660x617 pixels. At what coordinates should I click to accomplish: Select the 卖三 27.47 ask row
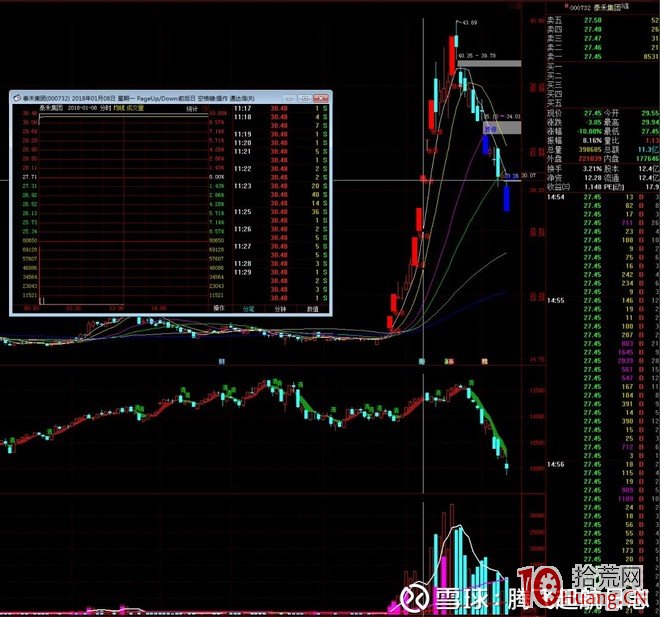click(x=603, y=38)
